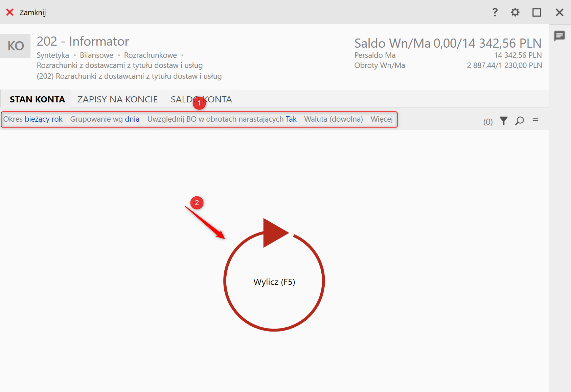Screen dimensions: 571x392
Task: Expand Więcej filter options
Action: [382, 119]
